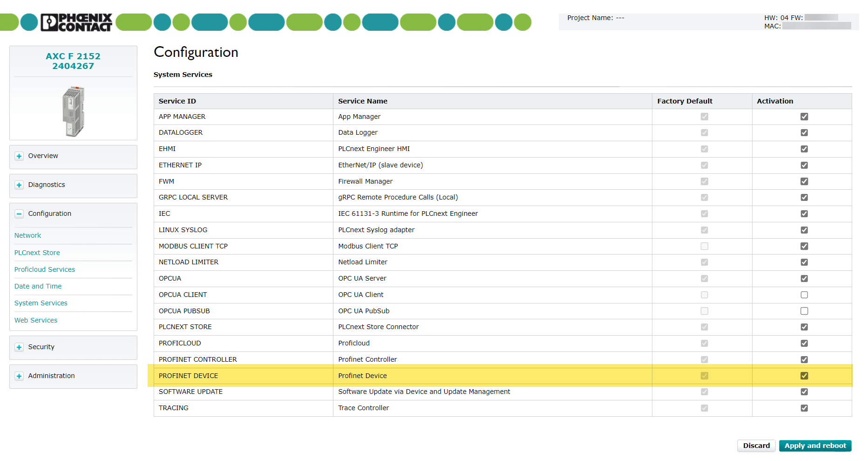Expand the Diagnostics menu section
Viewport: 868px width, 461px height.
point(19,185)
